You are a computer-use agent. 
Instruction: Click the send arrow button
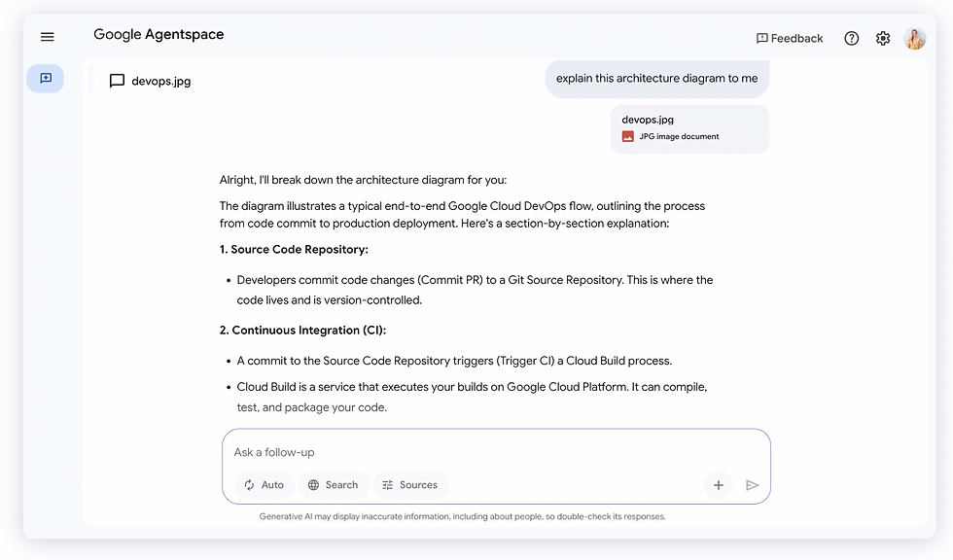(x=753, y=485)
